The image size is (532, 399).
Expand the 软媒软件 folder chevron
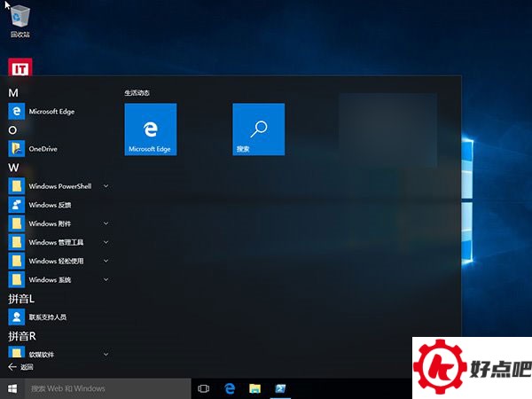(x=106, y=354)
